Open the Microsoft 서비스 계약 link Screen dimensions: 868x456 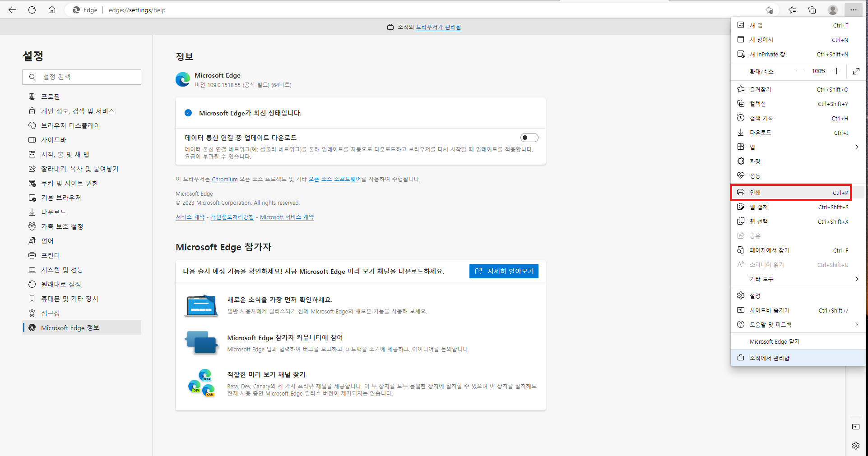287,217
